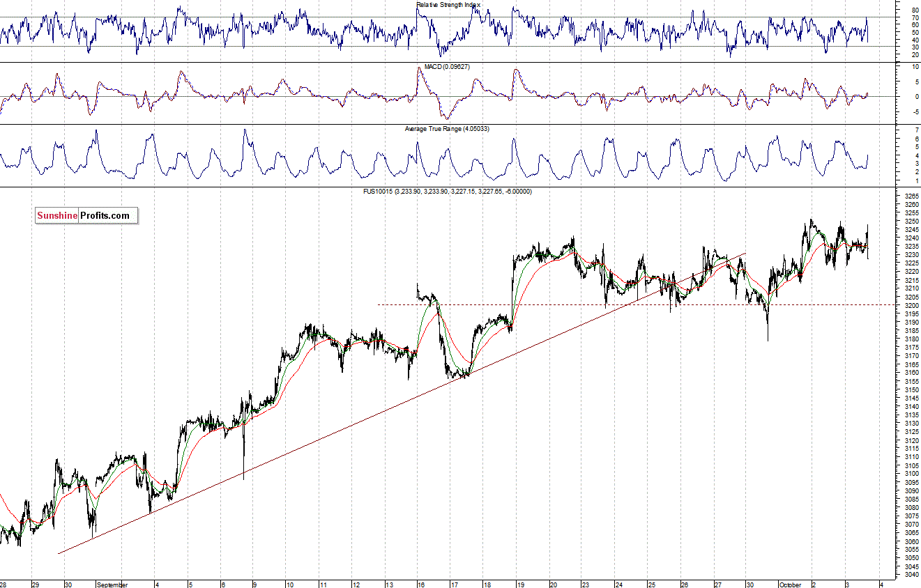Click the 29 date axis label

(36, 584)
